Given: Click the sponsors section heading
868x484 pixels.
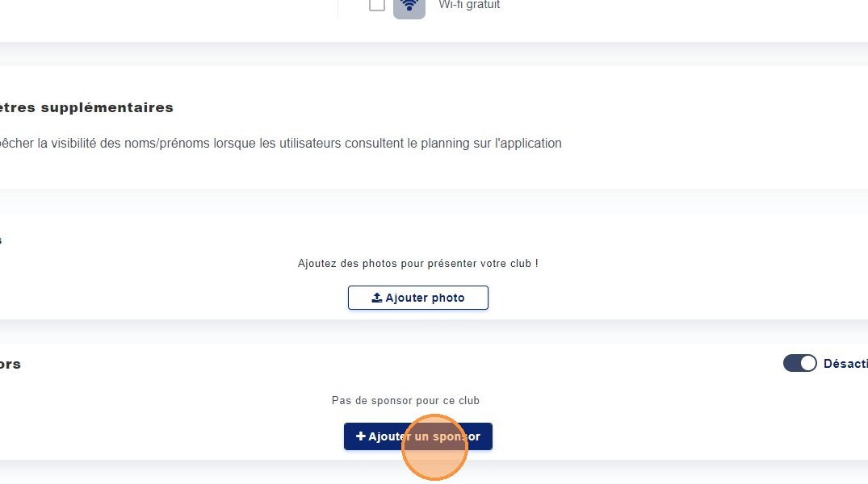Looking at the screenshot, I should coord(10,364).
